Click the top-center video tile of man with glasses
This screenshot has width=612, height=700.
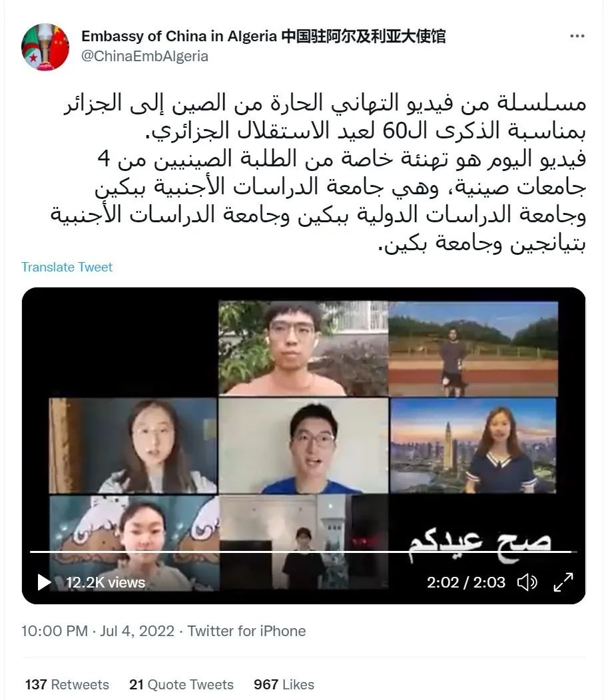tap(304, 348)
